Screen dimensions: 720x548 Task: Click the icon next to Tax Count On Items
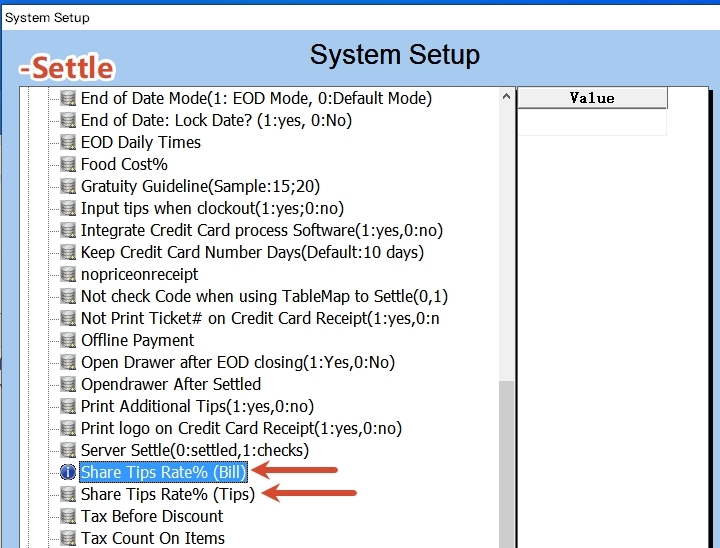[x=68, y=538]
